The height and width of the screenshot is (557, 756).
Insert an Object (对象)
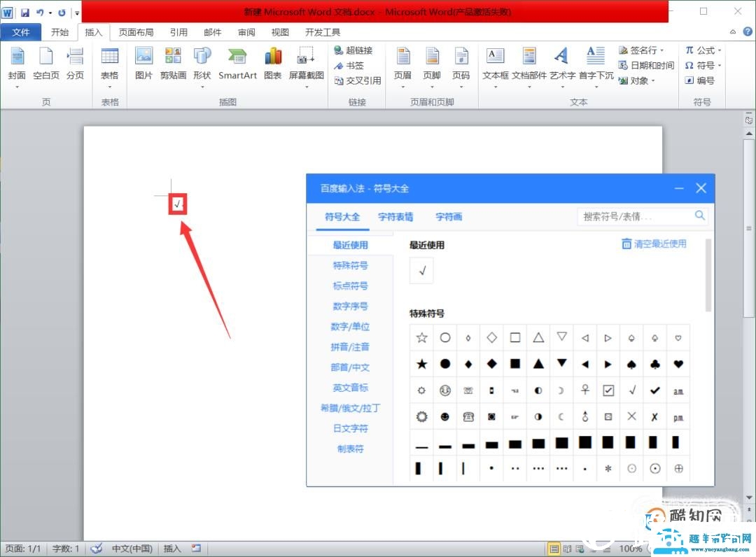pos(636,80)
